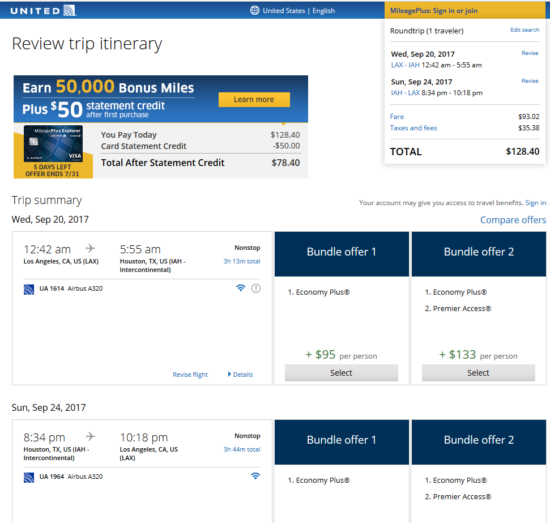
Task: Click the MileagePlus Explorer Visa card image
Action: click(x=53, y=144)
